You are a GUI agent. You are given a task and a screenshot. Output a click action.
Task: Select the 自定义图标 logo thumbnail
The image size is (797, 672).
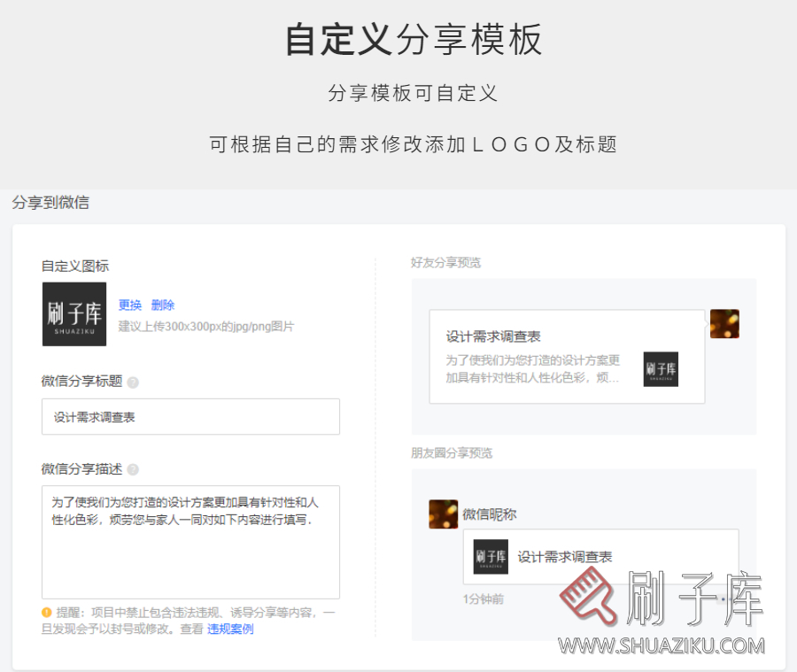tap(74, 314)
